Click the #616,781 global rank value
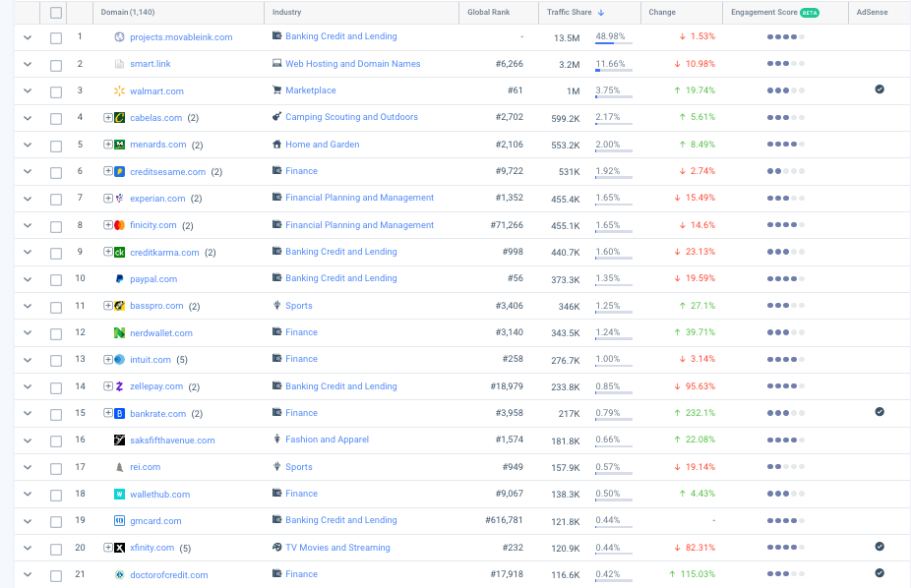 click(504, 520)
